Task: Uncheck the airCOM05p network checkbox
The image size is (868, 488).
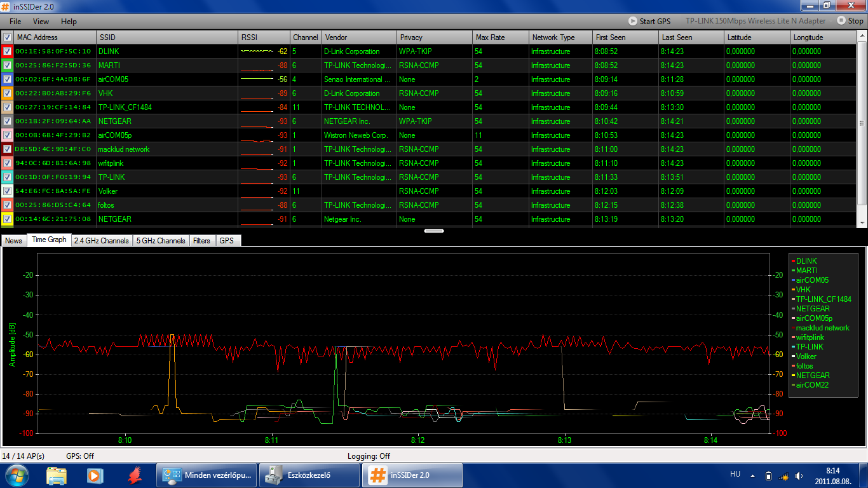Action: pyautogui.click(x=7, y=135)
